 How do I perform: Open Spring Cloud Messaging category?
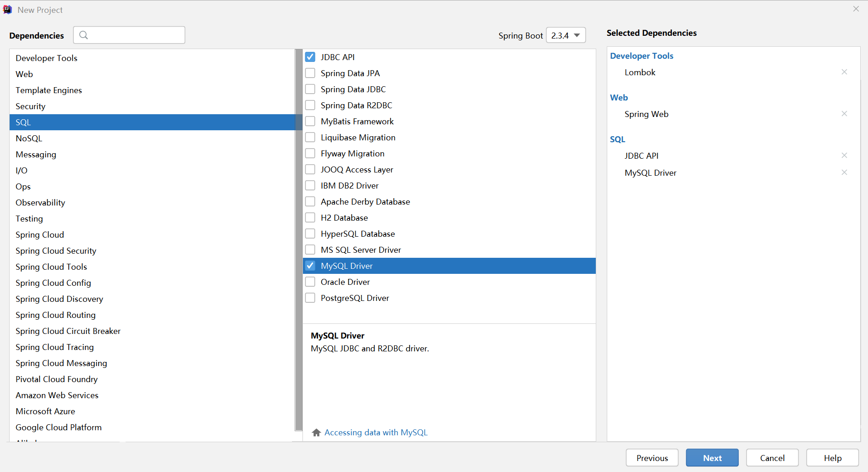coord(152,363)
